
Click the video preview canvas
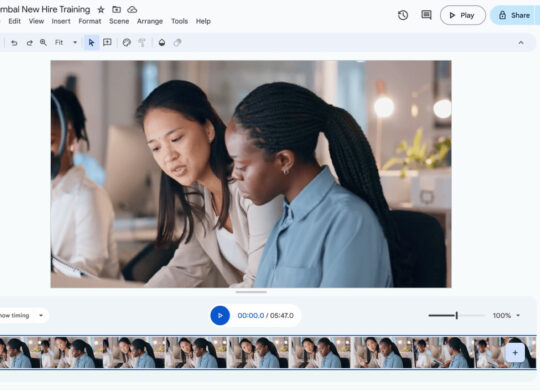point(251,174)
